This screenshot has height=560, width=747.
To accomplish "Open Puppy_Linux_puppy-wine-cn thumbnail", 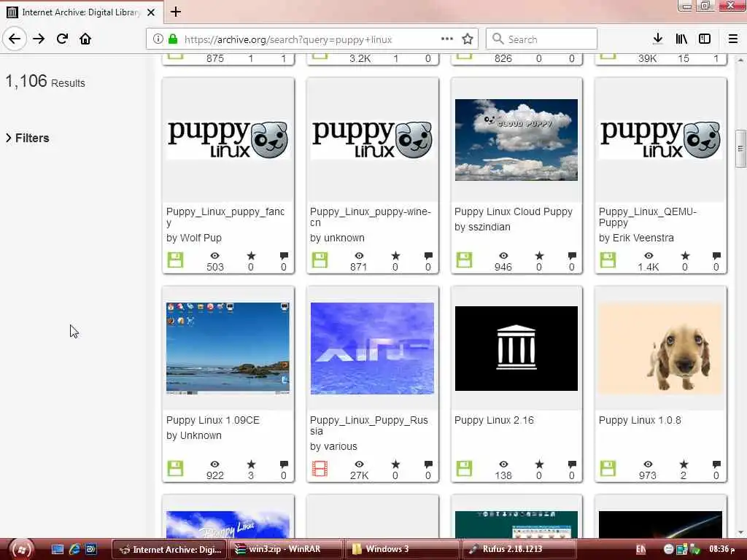I will (x=372, y=139).
